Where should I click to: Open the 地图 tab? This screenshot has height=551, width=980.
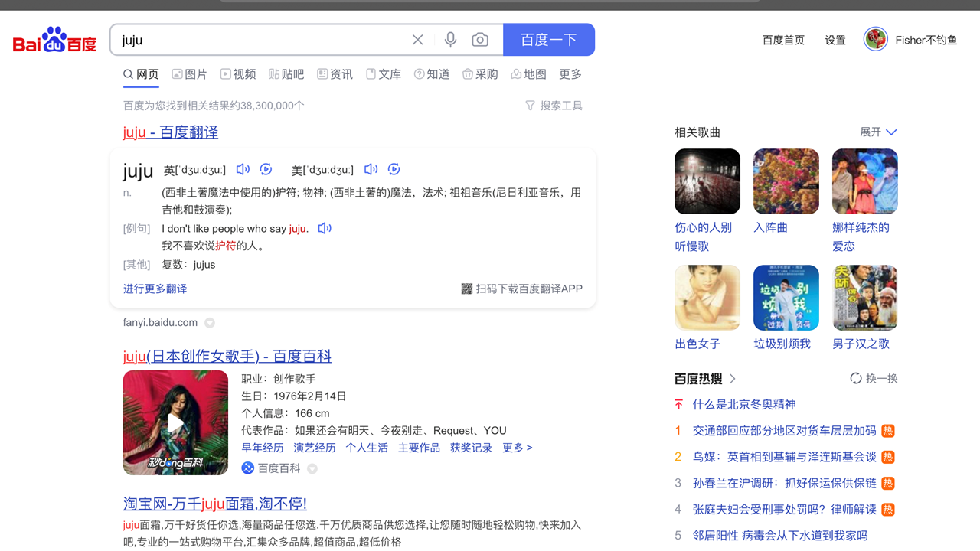(528, 74)
